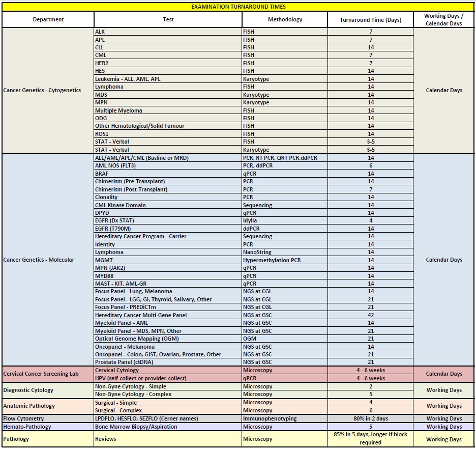Select the 'Surgical - Complex' cell
Screen dimensions: 476x449
tap(168, 410)
